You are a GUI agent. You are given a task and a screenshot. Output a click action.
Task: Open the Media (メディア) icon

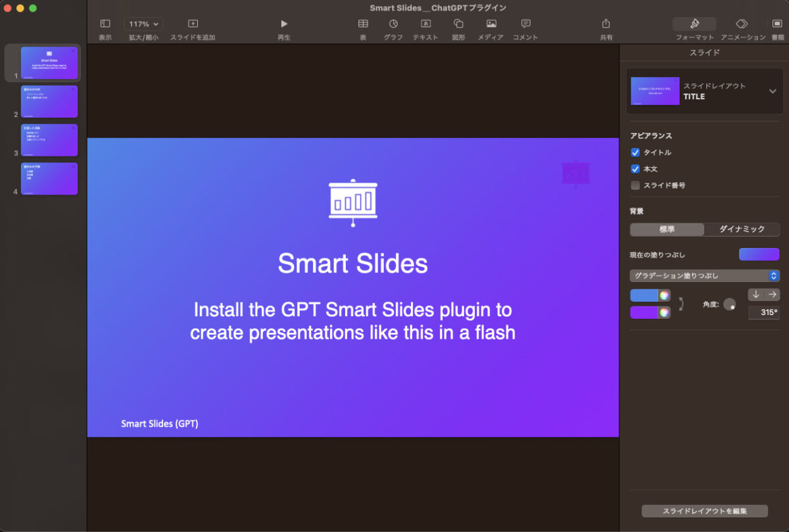[x=490, y=24]
